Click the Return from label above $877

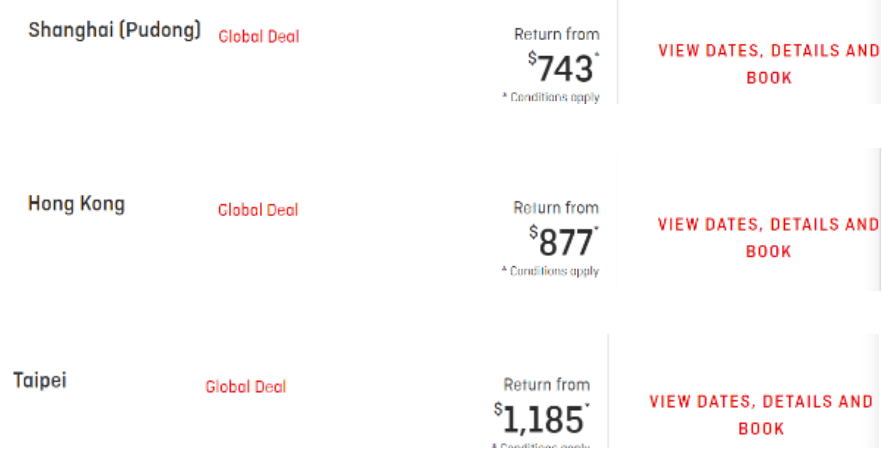556,208
